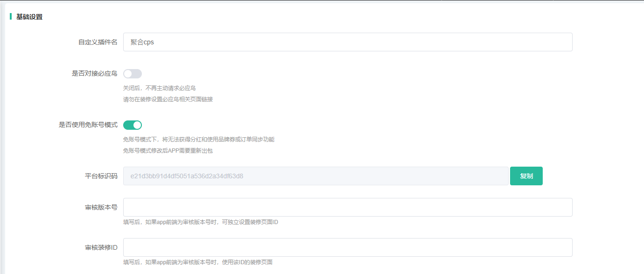Click the 审核装修ID field label
Image resolution: width=644 pixels, height=274 pixels.
point(101,247)
